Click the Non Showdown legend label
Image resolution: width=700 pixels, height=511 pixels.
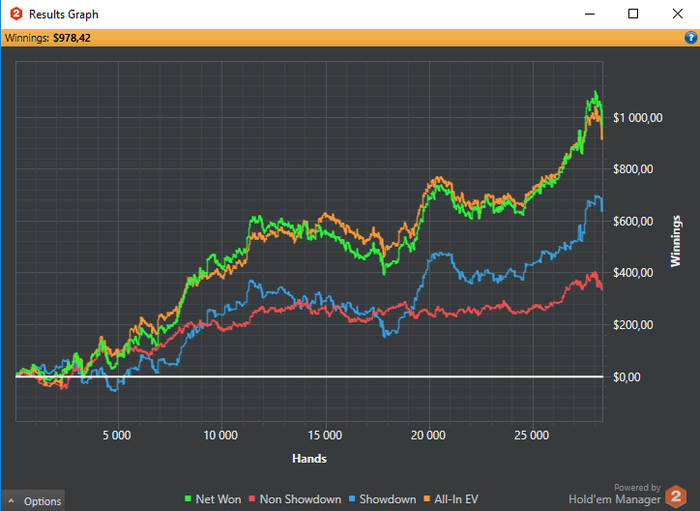[x=300, y=499]
